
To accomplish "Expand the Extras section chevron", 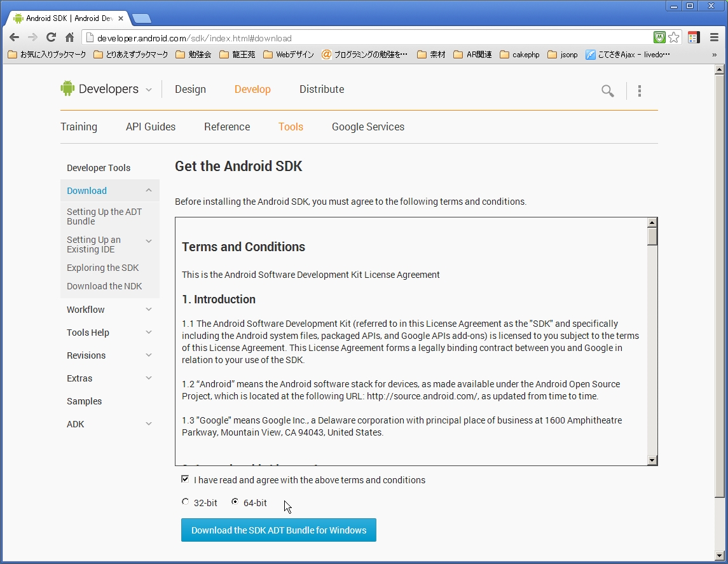I will [x=149, y=378].
